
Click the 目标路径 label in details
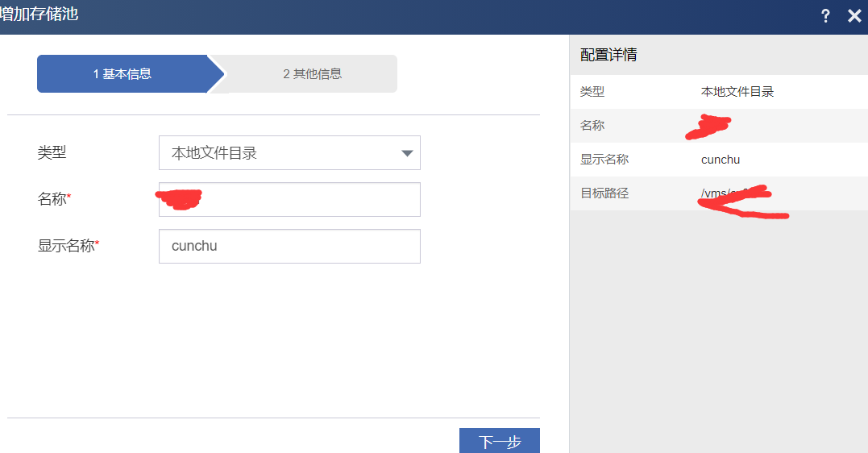tap(604, 193)
